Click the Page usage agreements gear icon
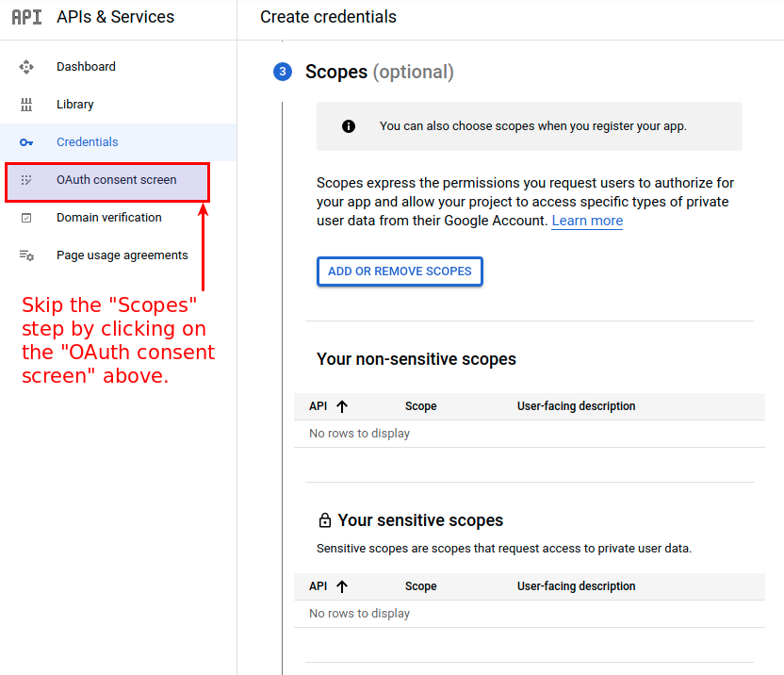The height and width of the screenshot is (675, 784). [x=26, y=255]
